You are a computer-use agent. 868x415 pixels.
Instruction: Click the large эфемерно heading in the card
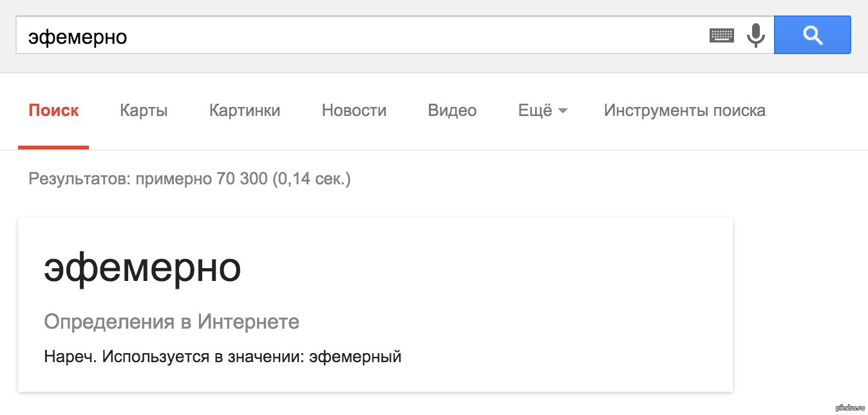pos(142,267)
